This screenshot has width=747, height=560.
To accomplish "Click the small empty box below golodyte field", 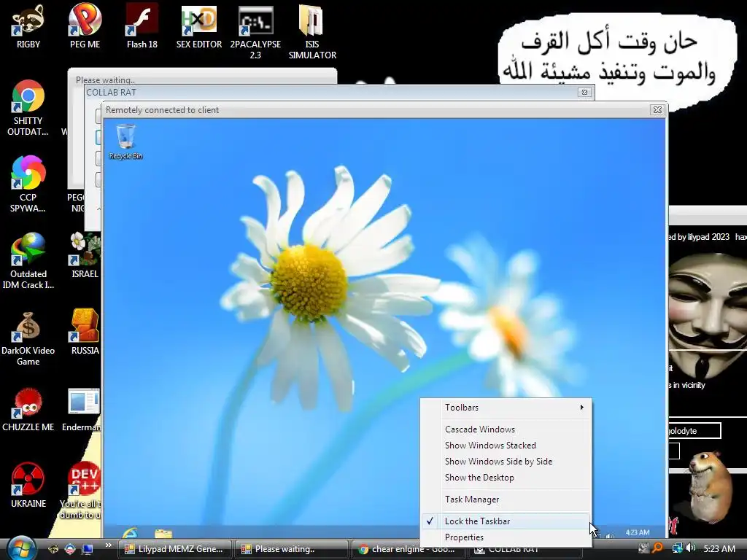I will pos(673,451).
